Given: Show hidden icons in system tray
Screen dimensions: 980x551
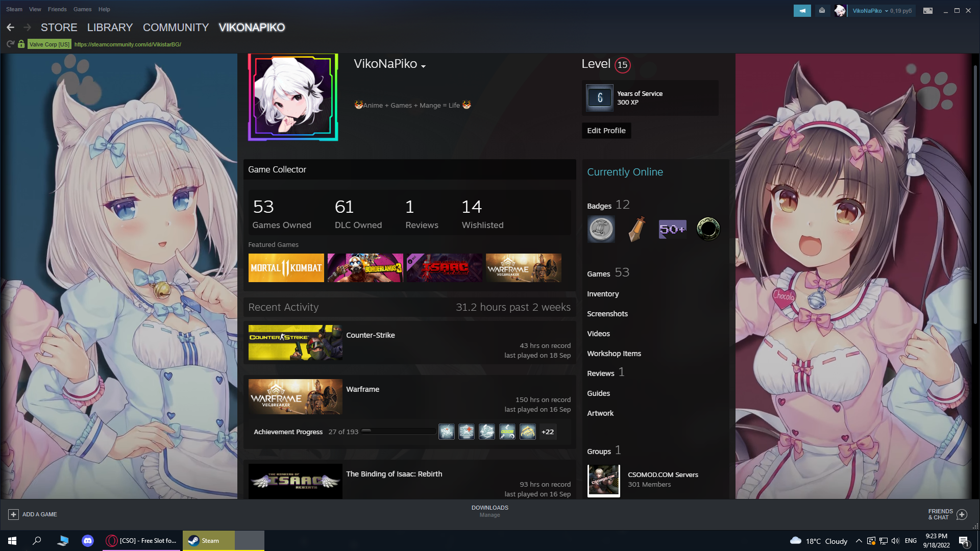Looking at the screenshot, I should (x=859, y=541).
